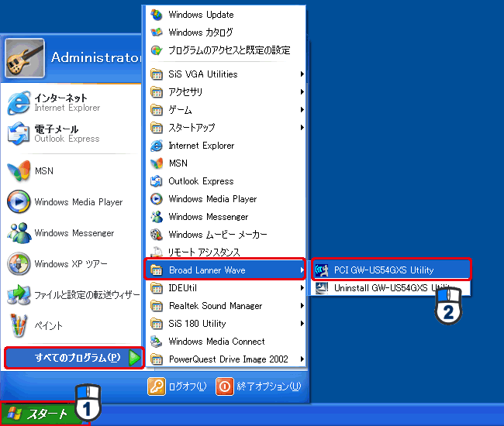Click the MSN butterfly icon in programs list
This screenshot has width=504, height=426.
pyautogui.click(x=157, y=163)
